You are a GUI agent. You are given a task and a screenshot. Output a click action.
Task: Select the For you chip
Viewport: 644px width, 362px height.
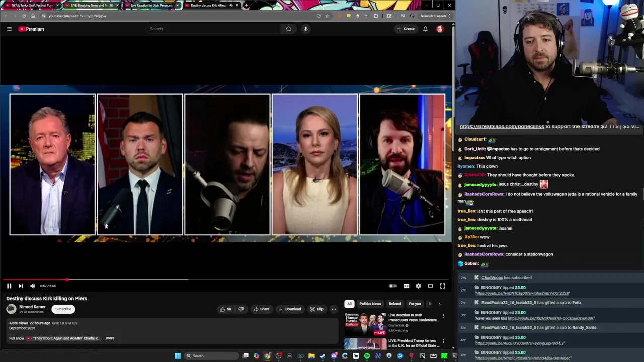[x=415, y=304]
